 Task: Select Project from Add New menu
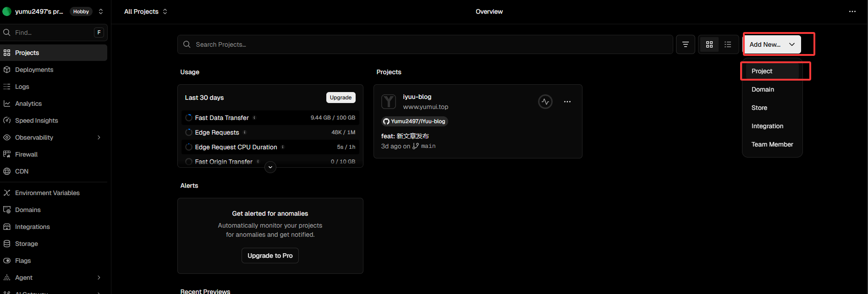click(762, 71)
